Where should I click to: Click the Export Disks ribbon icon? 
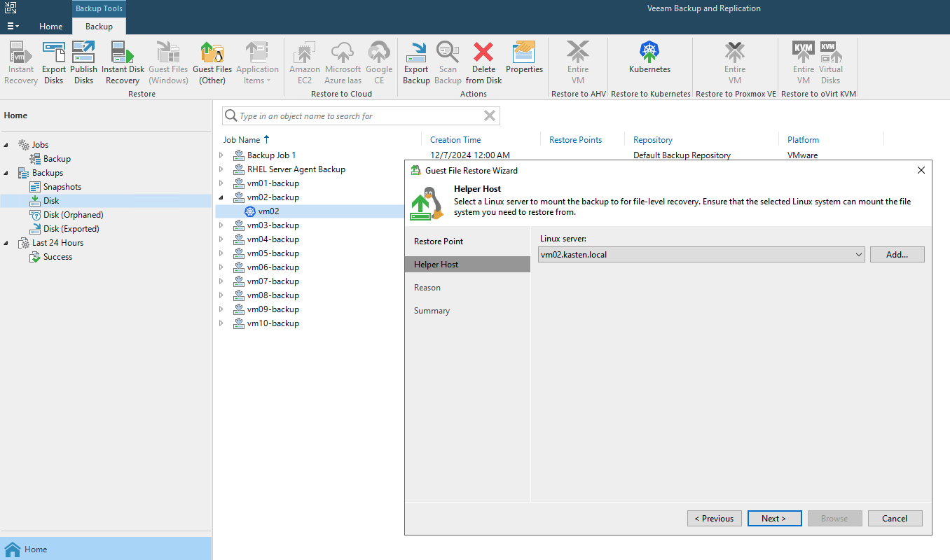point(53,62)
